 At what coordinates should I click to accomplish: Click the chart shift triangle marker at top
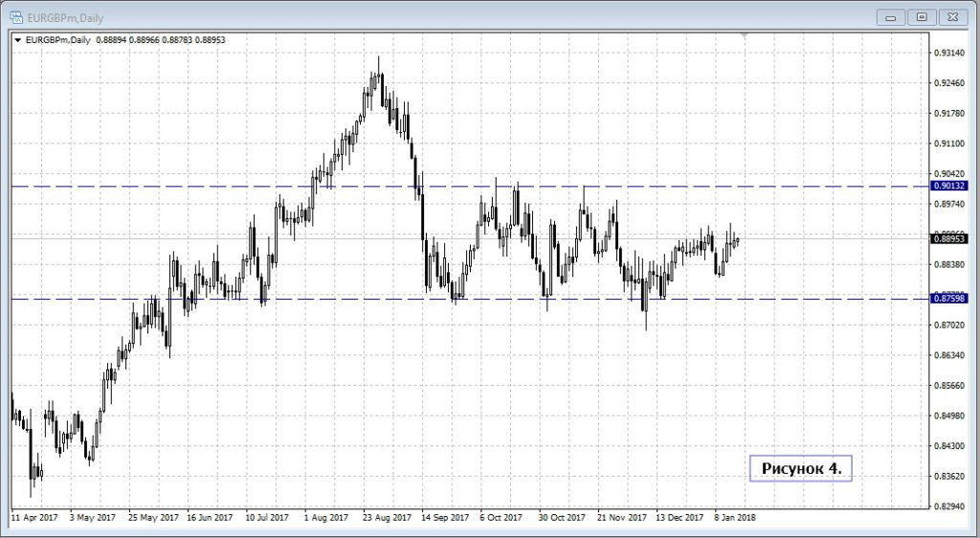pyautogui.click(x=744, y=35)
